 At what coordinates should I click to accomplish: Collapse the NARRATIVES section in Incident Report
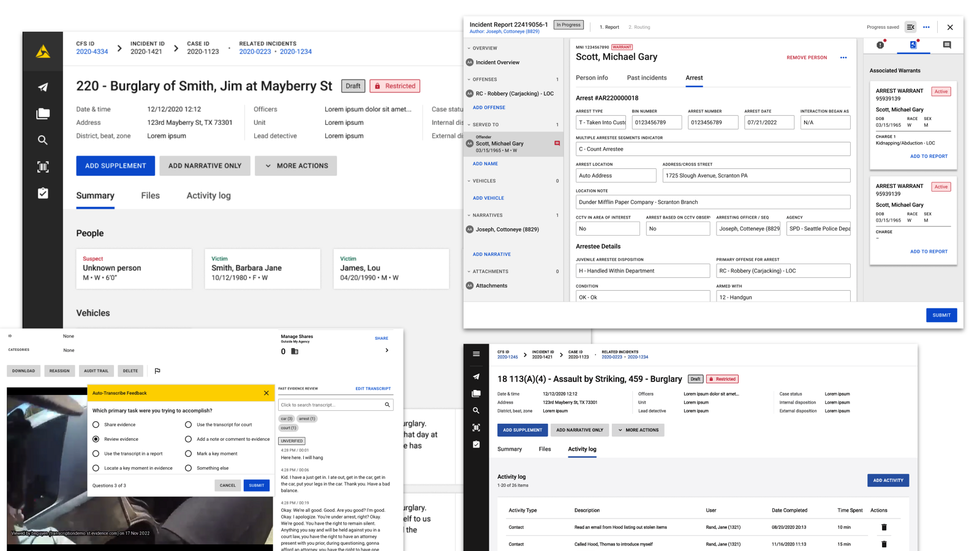point(469,216)
